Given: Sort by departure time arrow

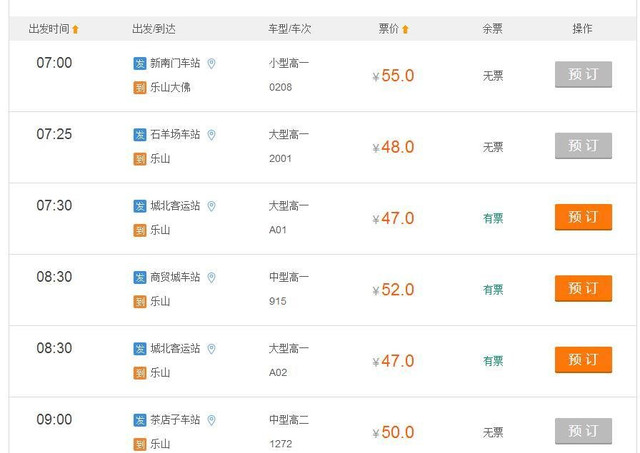Looking at the screenshot, I should (76, 29).
